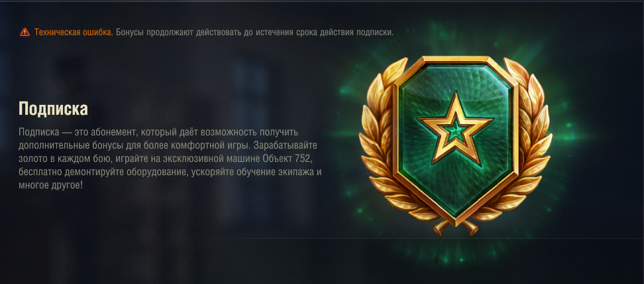Click the 'Подписка' heading

tap(54, 109)
